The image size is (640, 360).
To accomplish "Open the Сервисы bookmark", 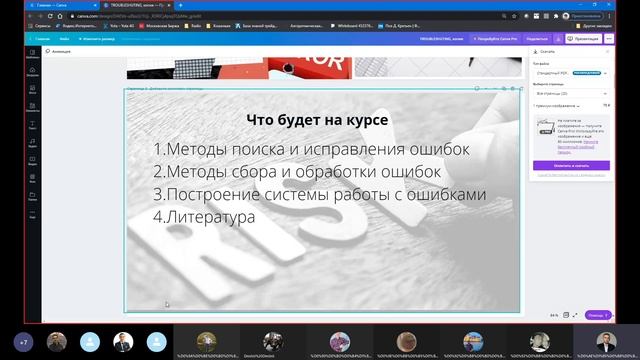I will [x=40, y=26].
